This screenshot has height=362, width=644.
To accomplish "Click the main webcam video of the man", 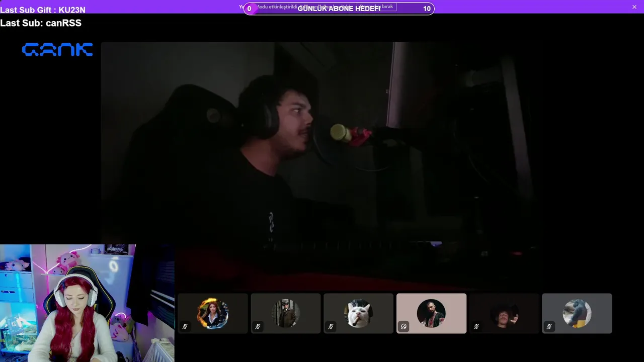I will click(322, 166).
